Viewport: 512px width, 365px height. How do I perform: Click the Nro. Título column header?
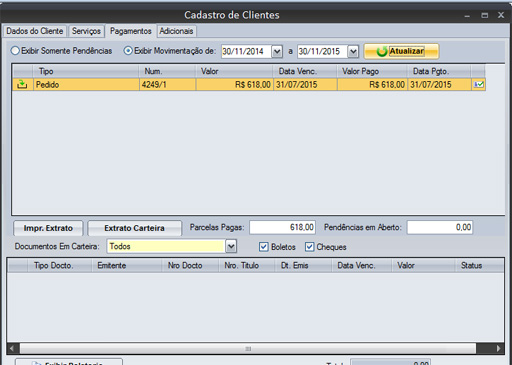(246, 266)
